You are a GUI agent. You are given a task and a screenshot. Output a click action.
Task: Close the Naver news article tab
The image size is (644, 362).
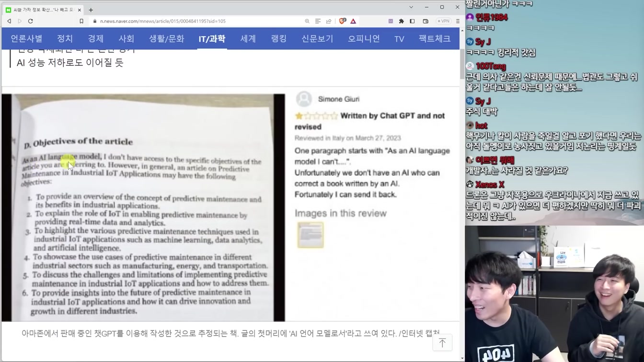point(80,10)
